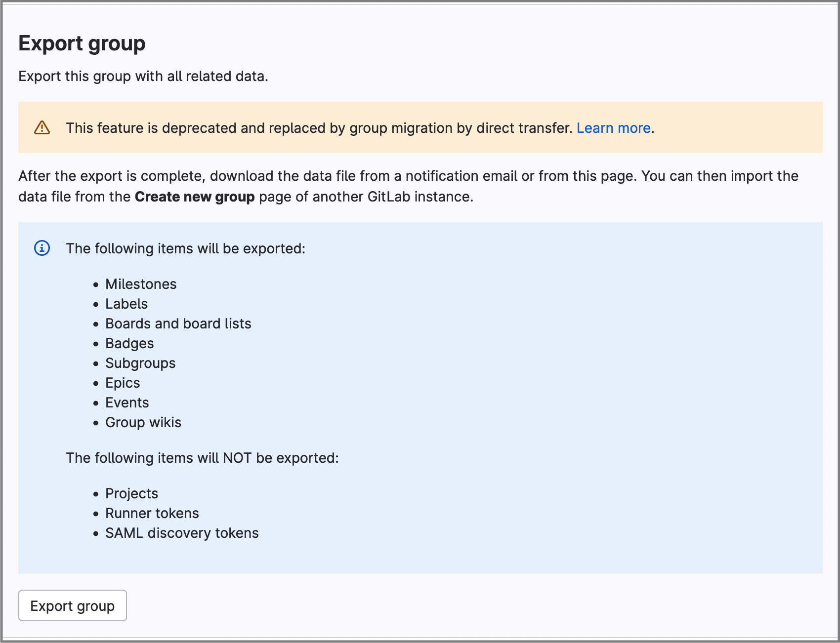Click the bold Create new group text
The height and width of the screenshot is (643, 840).
point(195,197)
